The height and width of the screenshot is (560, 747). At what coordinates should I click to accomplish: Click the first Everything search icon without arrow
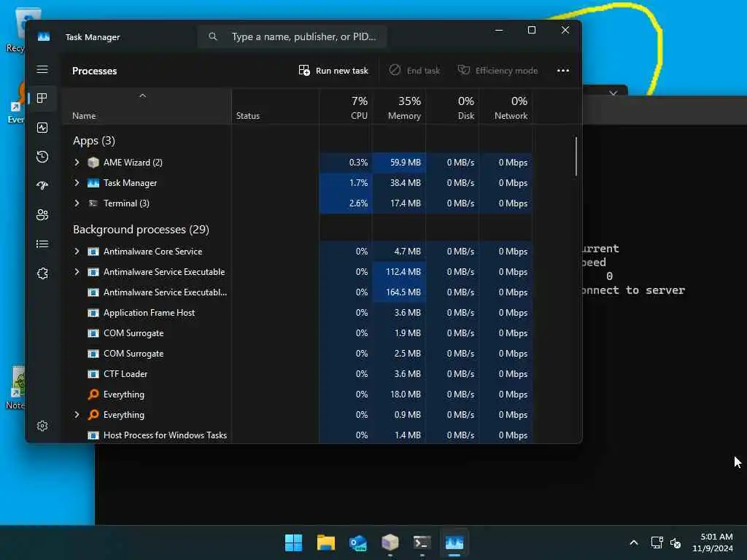click(x=93, y=394)
